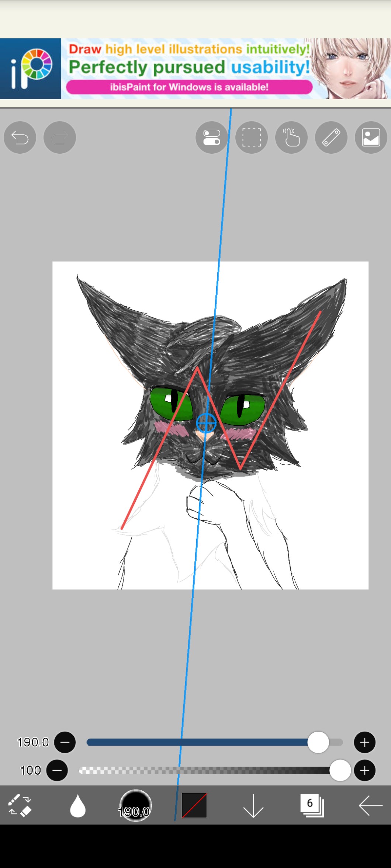The image size is (391, 868).
Task: Increase brush thickness with plus button
Action: [x=364, y=742]
